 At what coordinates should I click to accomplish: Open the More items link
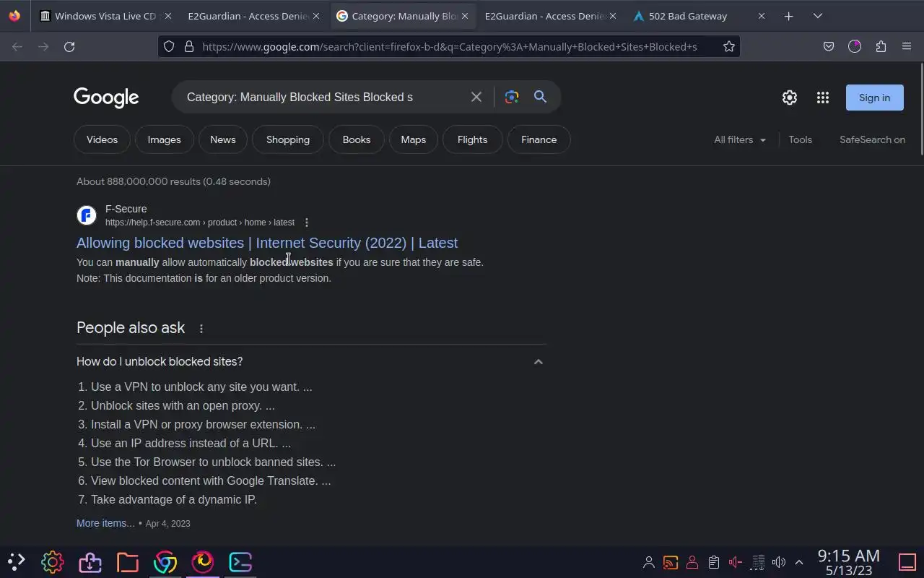coord(105,523)
